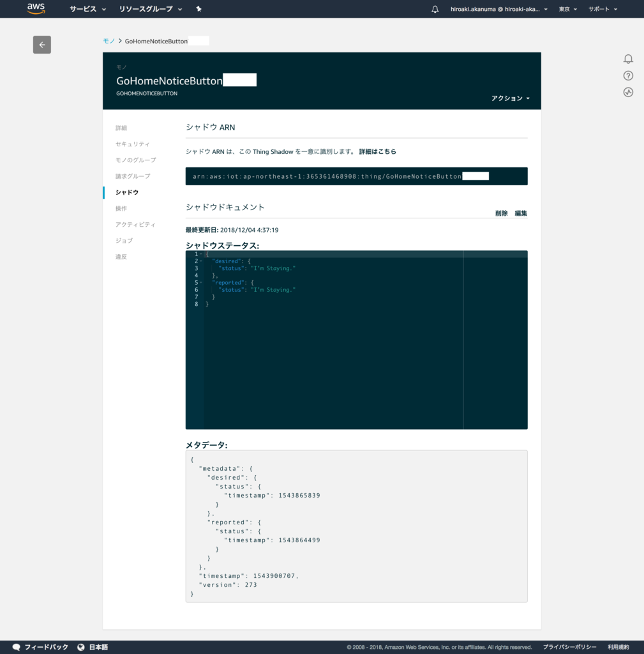Click the timestamp 1543865839 value
The height and width of the screenshot is (654, 644).
click(299, 496)
